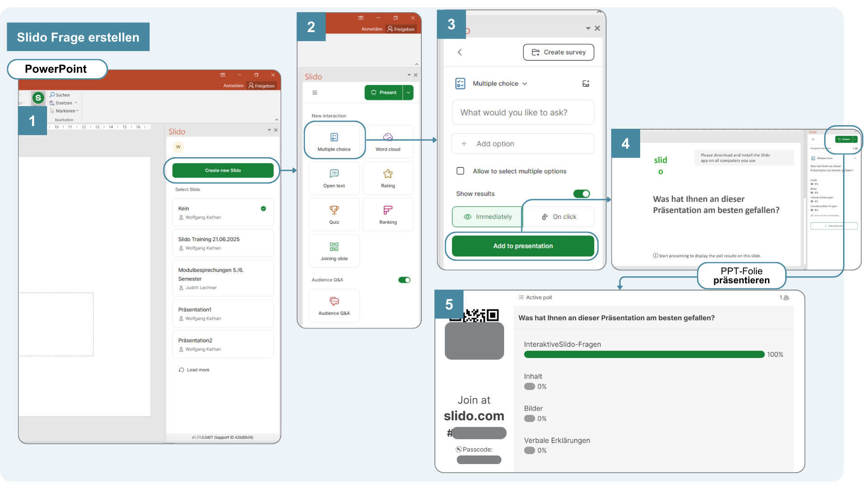Viewport: 868px width, 488px height.
Task: Choose the Word cloud interaction tile
Action: pyautogui.click(x=388, y=141)
